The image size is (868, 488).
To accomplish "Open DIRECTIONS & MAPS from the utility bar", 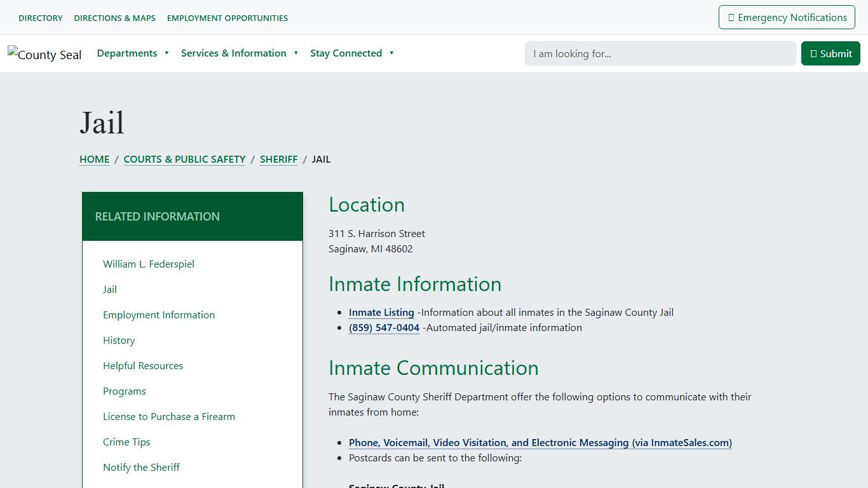I will coord(114,18).
